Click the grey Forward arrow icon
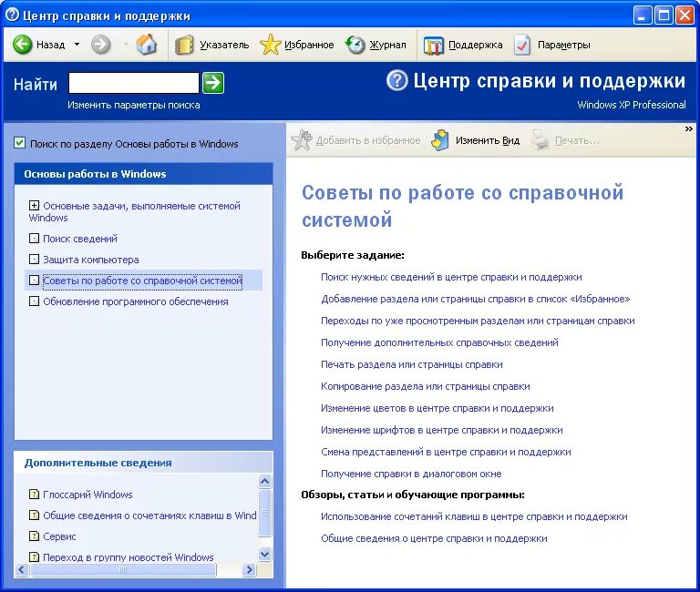Image resolution: width=700 pixels, height=592 pixels. (101, 45)
